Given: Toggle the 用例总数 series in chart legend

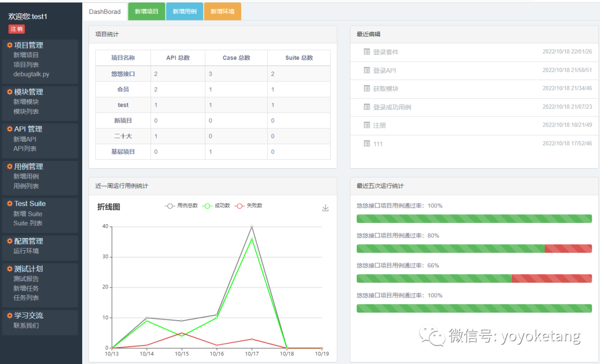Looking at the screenshot, I should pyautogui.click(x=181, y=206).
